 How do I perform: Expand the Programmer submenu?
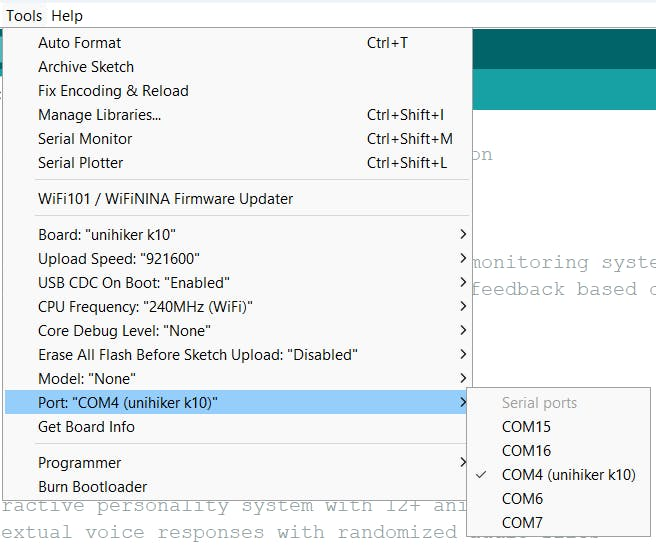[237, 463]
